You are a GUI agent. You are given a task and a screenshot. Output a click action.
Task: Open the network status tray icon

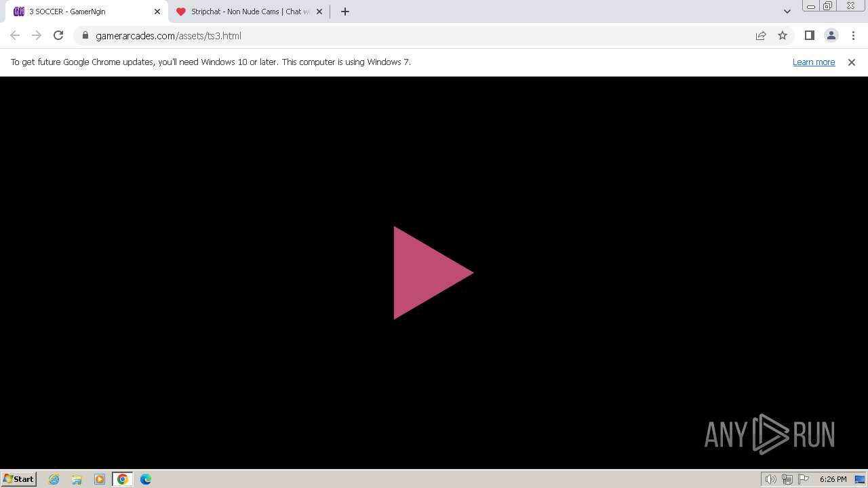click(x=787, y=479)
